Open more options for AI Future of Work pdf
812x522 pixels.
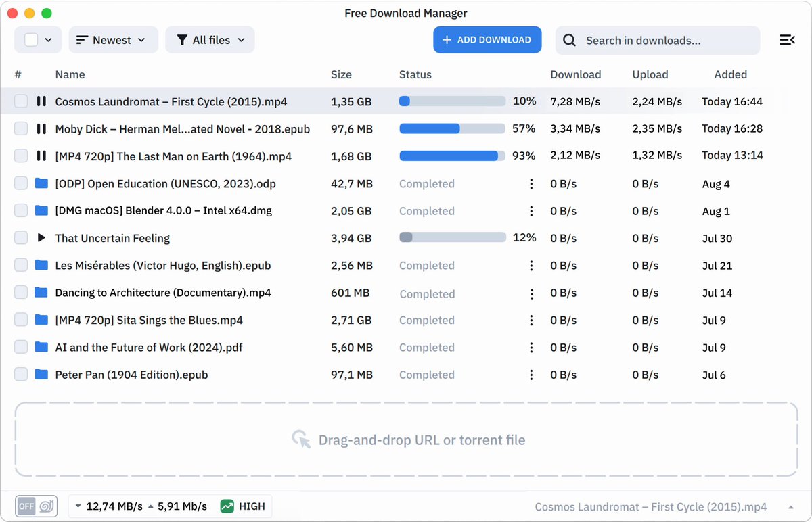click(x=532, y=348)
